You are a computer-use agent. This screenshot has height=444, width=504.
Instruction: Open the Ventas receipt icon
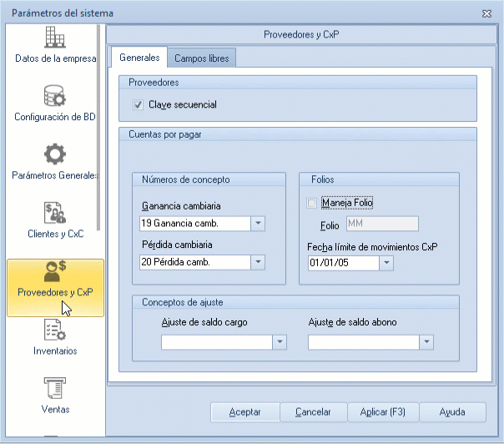point(55,388)
